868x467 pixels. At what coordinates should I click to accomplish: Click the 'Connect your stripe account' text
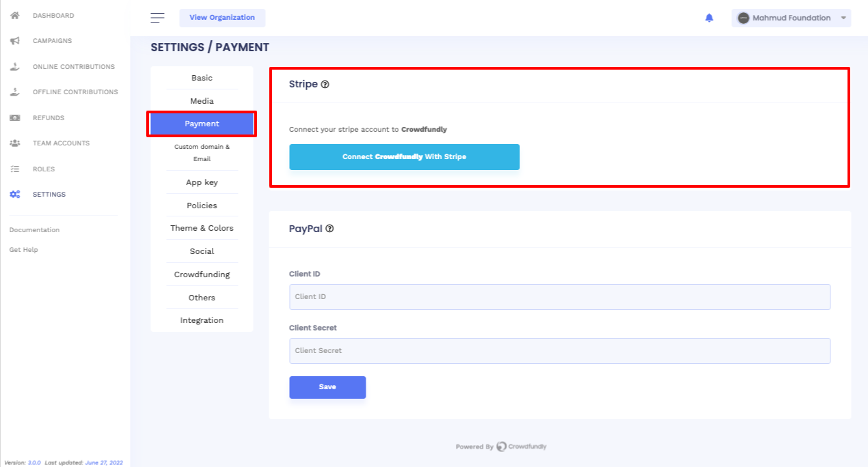click(x=368, y=129)
